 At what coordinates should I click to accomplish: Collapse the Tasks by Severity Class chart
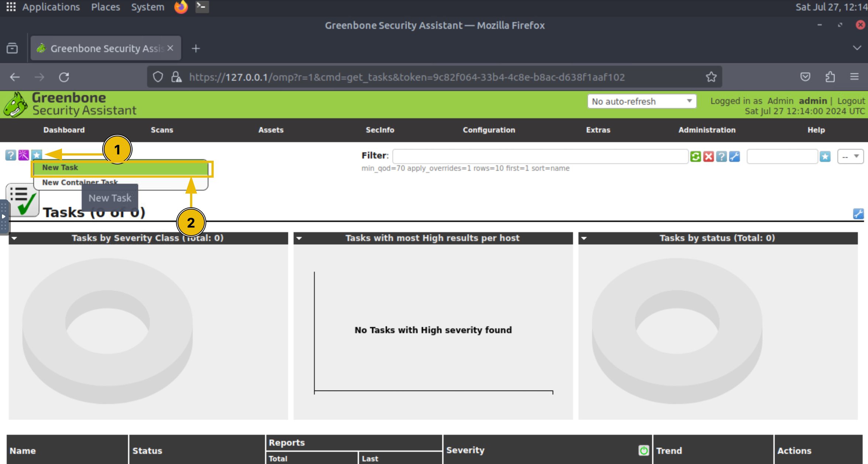(14, 238)
